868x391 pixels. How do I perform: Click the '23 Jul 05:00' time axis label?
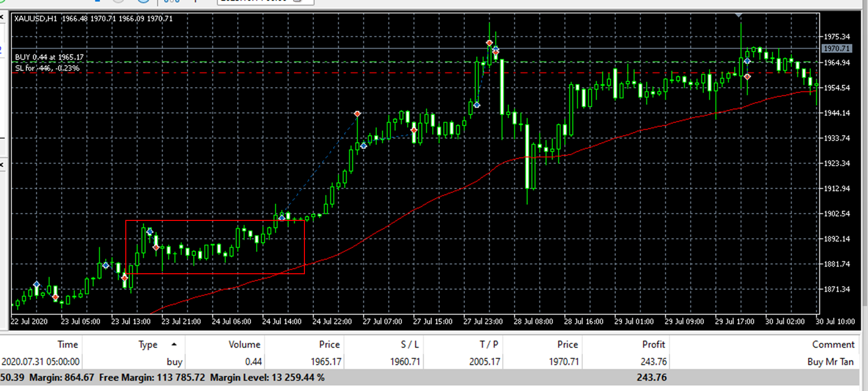click(x=81, y=322)
